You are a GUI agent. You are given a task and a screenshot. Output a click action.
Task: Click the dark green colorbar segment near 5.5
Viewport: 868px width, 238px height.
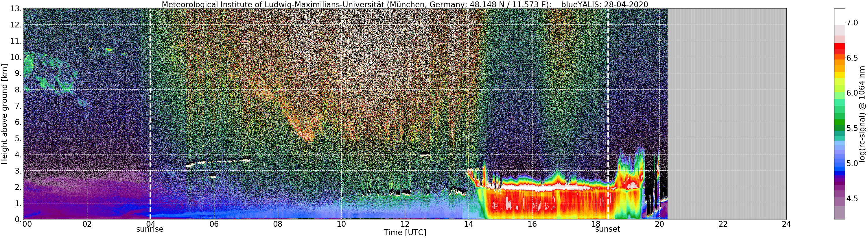click(x=839, y=128)
